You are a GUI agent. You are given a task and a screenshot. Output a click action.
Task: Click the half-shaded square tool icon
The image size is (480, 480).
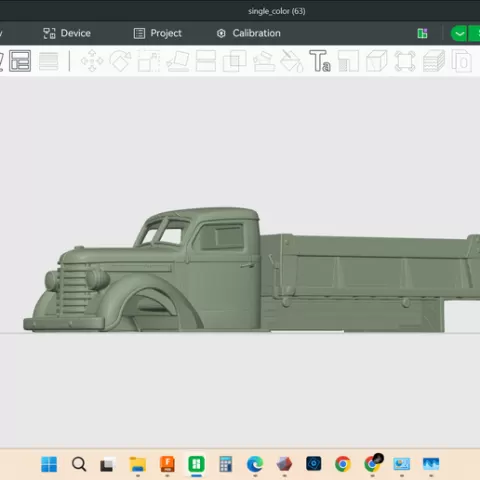pos(348,61)
